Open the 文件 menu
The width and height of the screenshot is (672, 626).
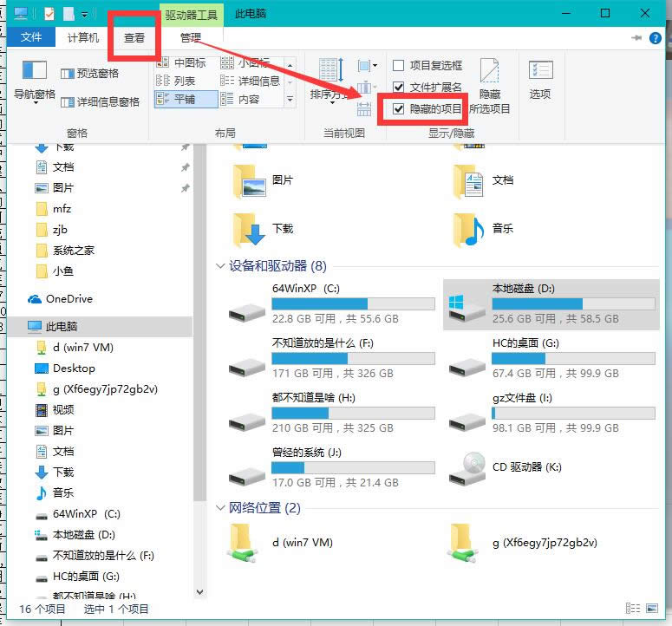click(31, 38)
